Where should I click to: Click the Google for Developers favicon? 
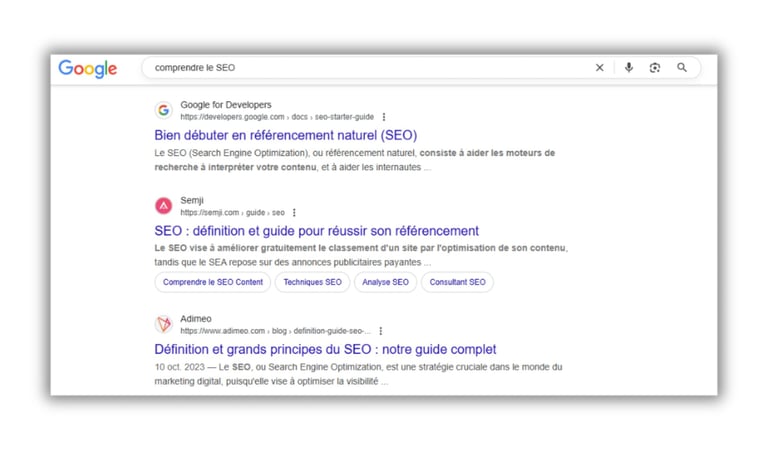(x=164, y=110)
